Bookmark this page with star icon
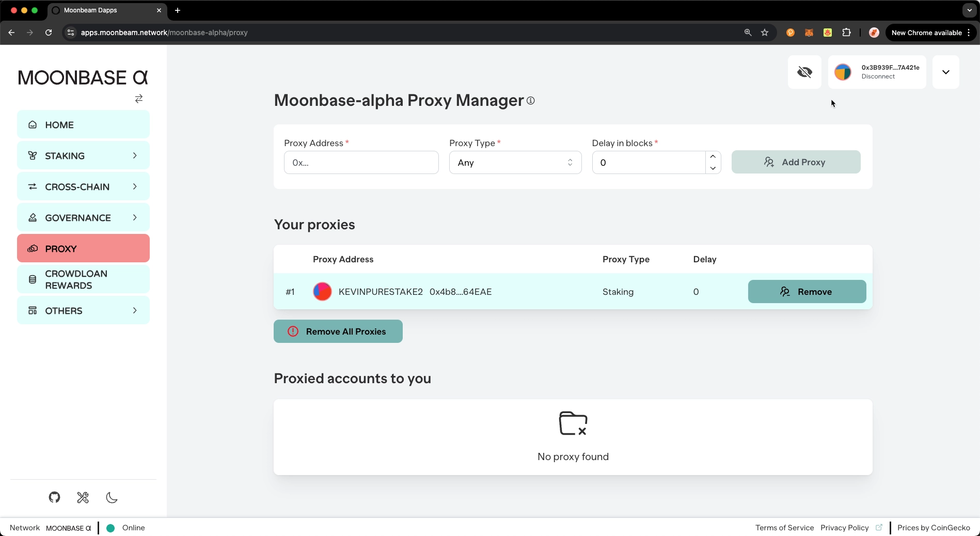The height and width of the screenshot is (536, 980). [765, 33]
